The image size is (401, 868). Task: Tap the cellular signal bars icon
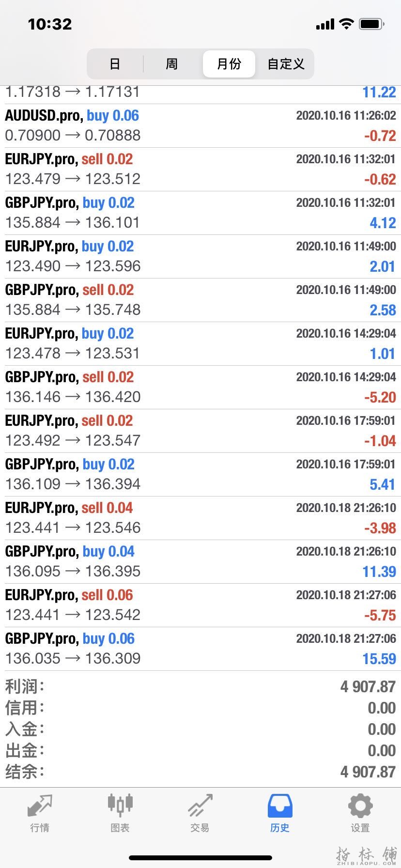click(325, 24)
